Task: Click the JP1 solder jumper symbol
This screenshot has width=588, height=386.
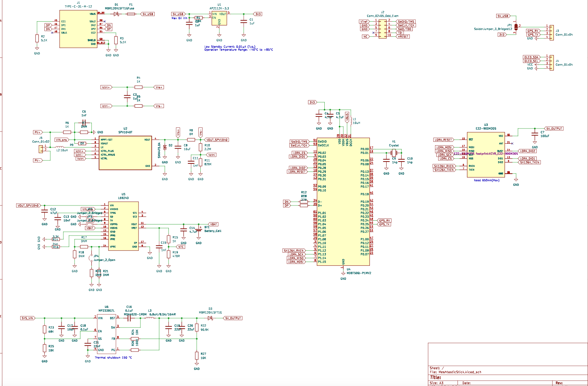Action: [x=516, y=27]
